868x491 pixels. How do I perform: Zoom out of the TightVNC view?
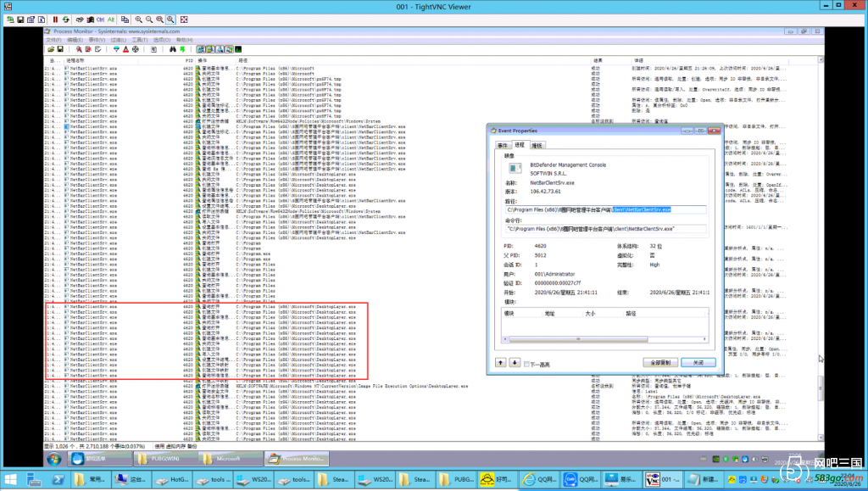click(x=149, y=20)
